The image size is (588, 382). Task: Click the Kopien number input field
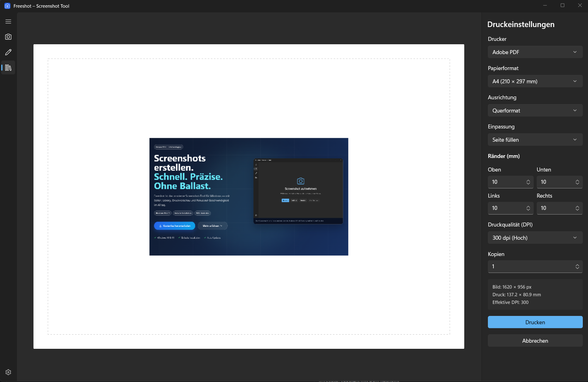(535, 266)
